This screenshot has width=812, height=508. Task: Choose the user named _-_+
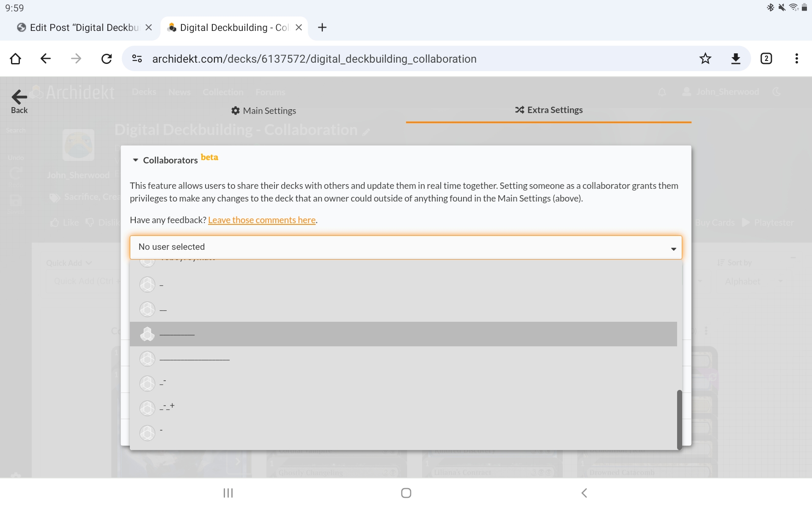point(167,408)
